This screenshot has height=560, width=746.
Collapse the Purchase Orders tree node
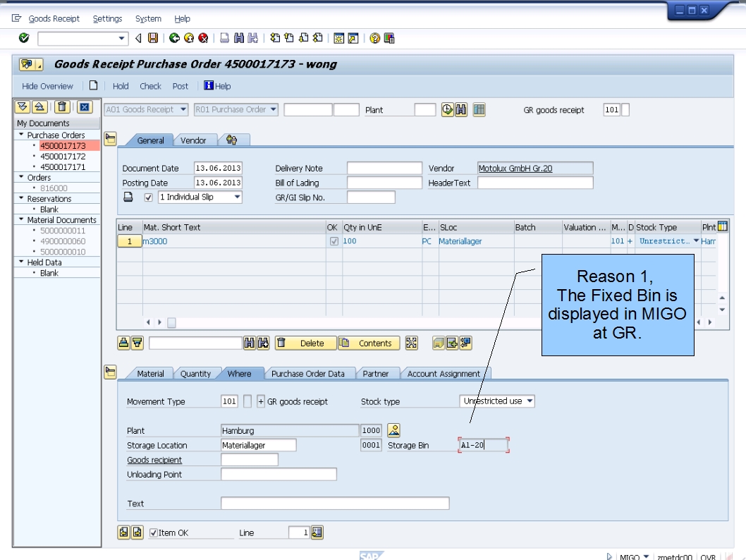pyautogui.click(x=21, y=135)
